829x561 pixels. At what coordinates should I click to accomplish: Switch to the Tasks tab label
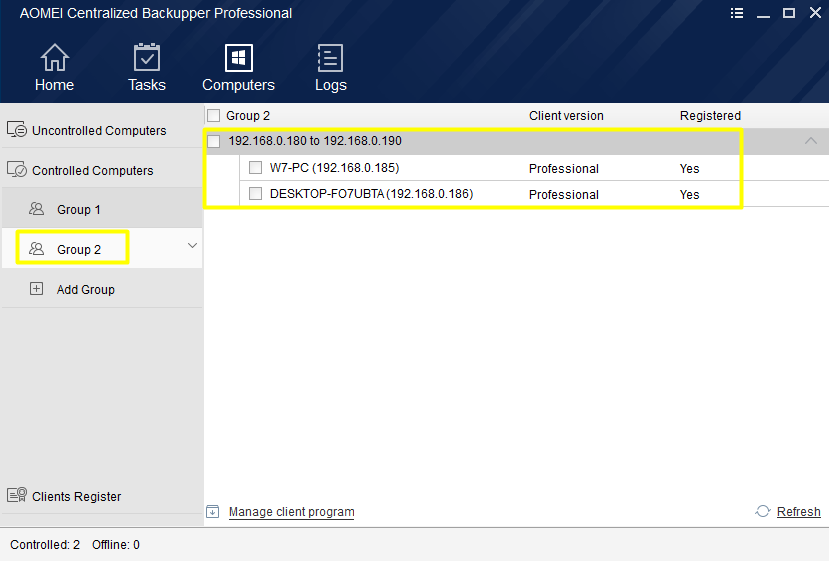coord(147,85)
